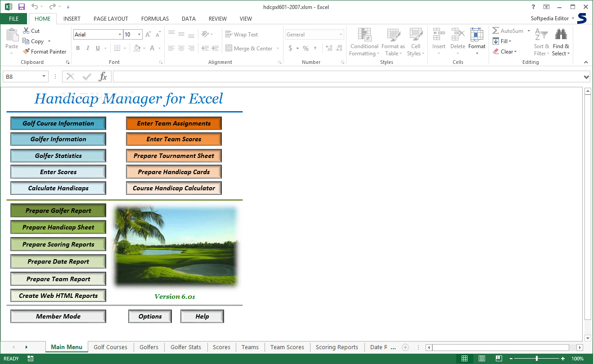Screen dimensions: 593x364
Task: Select Align Left icon
Action: click(x=171, y=48)
